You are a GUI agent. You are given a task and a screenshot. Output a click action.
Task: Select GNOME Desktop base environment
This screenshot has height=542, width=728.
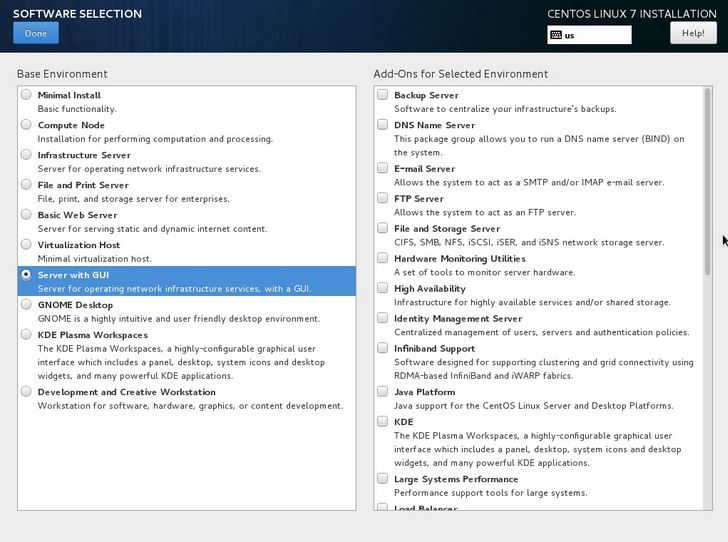pyautogui.click(x=26, y=305)
